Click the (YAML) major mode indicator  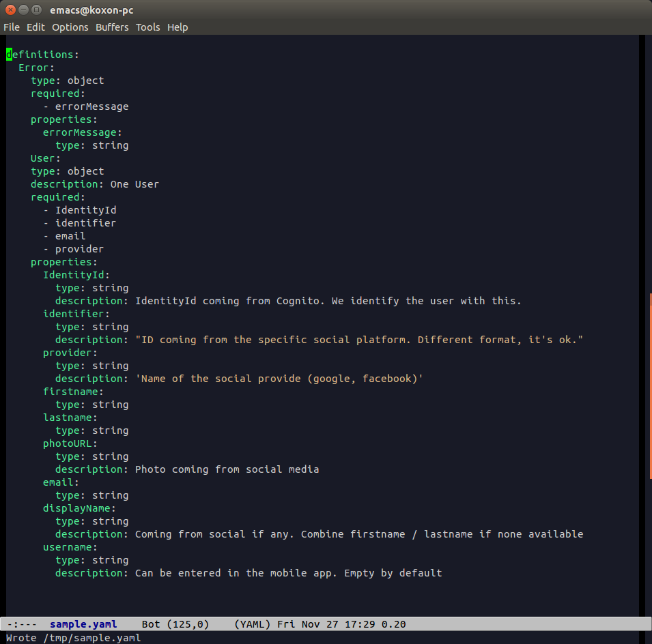[x=253, y=624]
